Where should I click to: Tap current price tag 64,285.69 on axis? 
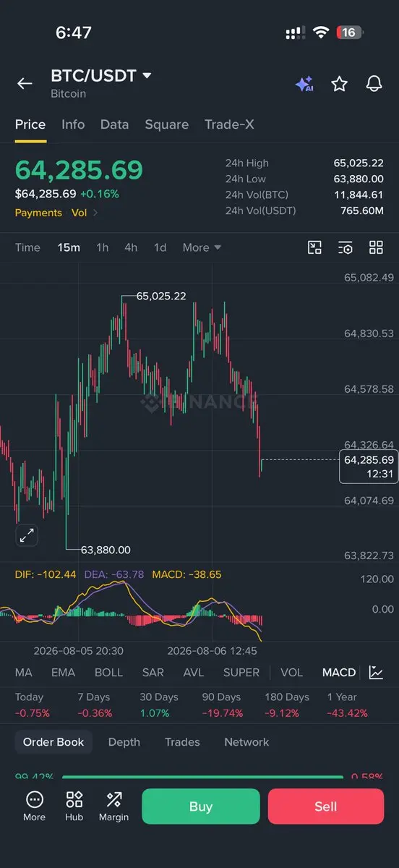coord(369,467)
